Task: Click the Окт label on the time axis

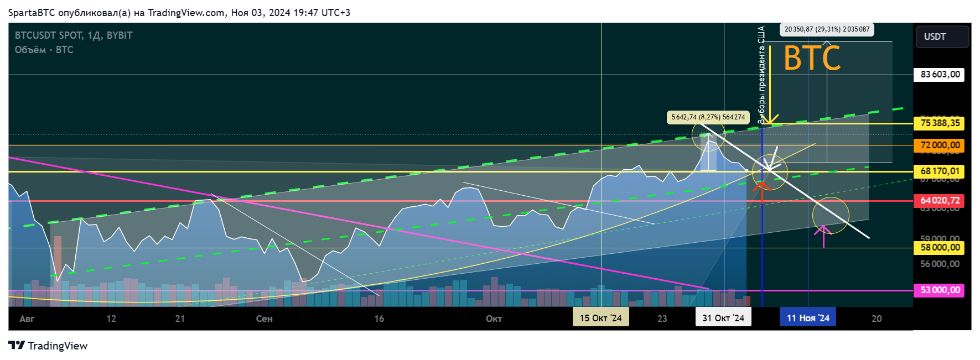Action: 494,319
